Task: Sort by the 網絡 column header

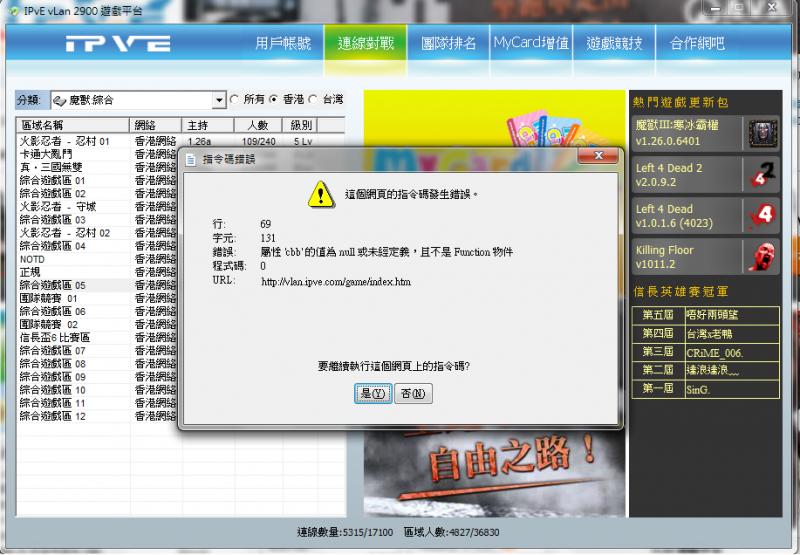Action: (x=156, y=125)
